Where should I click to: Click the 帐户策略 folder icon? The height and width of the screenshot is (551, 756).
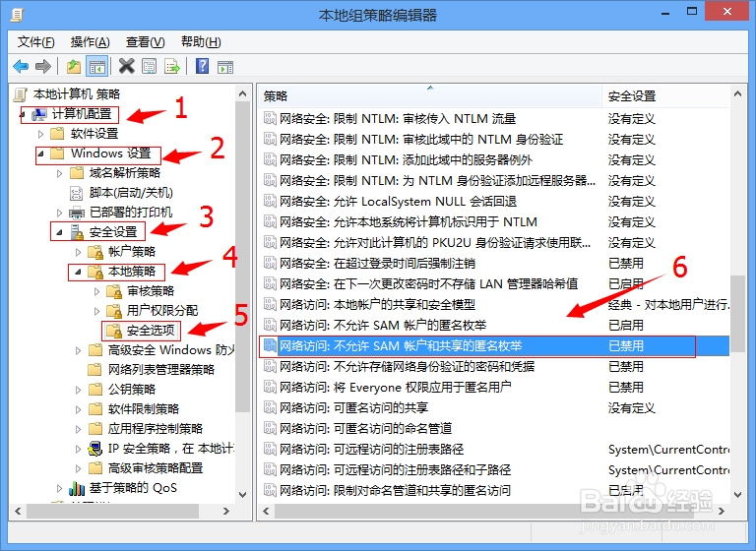[95, 252]
